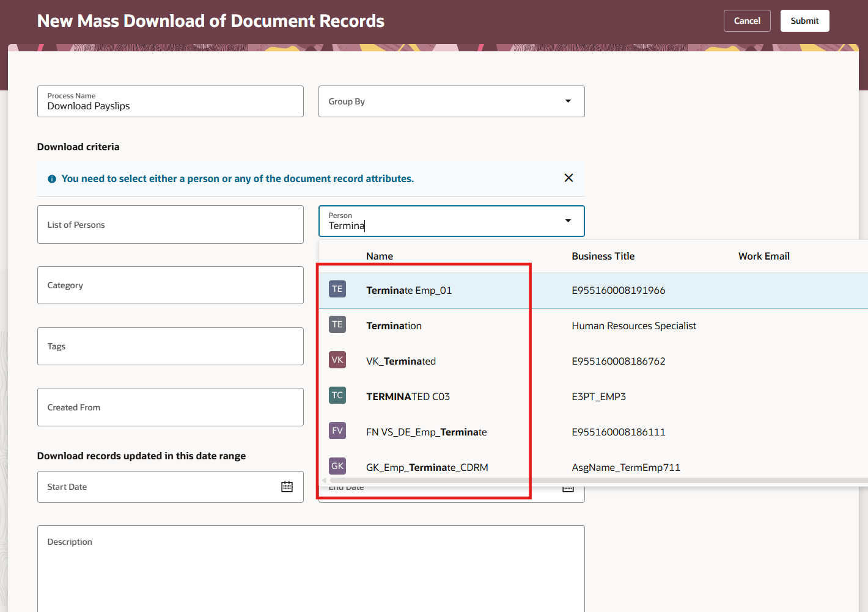Cancel the new mass download
The height and width of the screenshot is (612, 868).
pos(747,20)
